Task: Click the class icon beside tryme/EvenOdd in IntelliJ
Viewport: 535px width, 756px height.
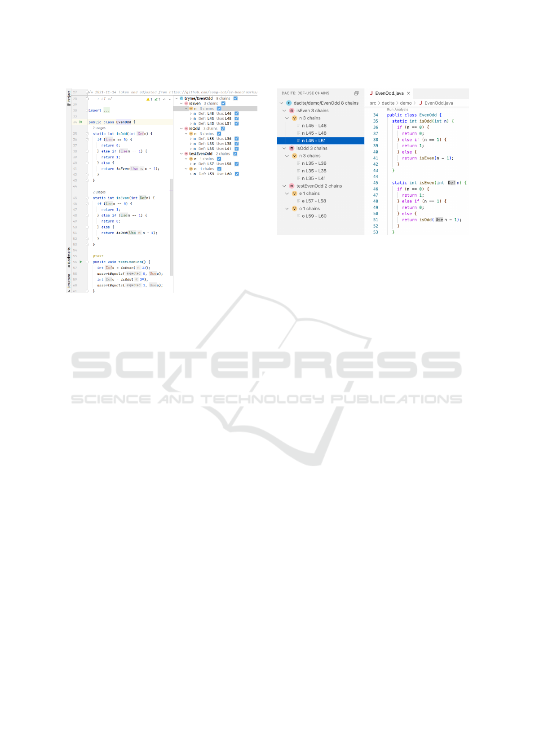Action: (181, 98)
